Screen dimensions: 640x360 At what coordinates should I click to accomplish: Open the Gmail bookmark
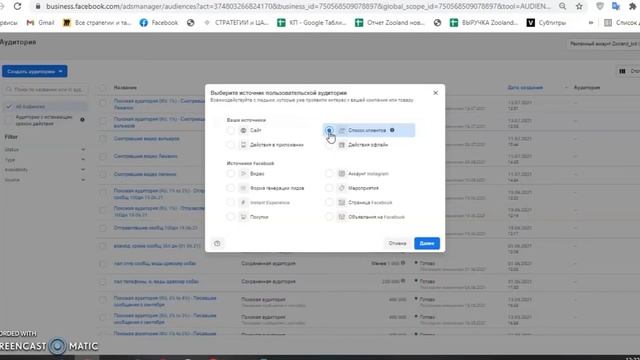click(40, 23)
